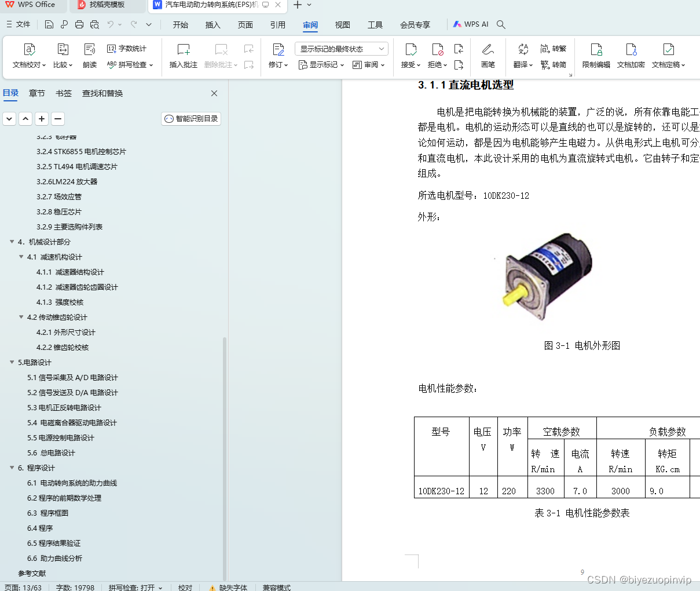Collapse the 6. 程序设计 node
The height and width of the screenshot is (591, 700).
[x=12, y=468]
